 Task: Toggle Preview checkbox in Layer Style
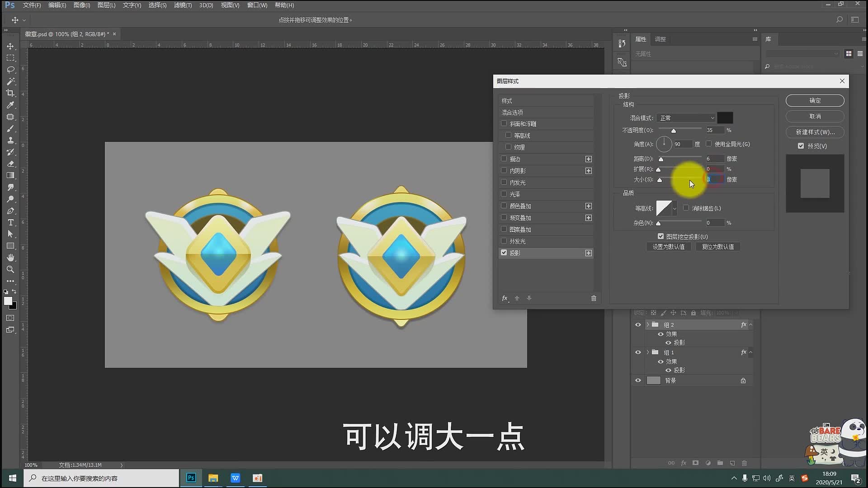(801, 146)
